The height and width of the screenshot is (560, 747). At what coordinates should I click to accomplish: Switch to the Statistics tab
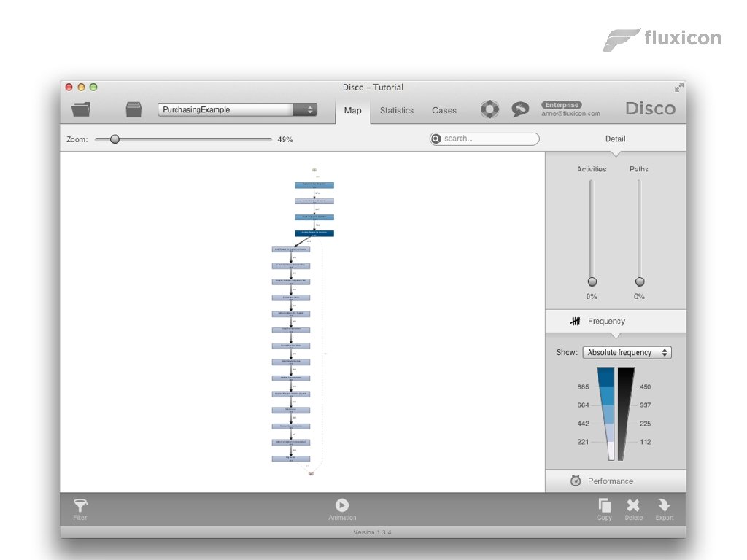396,111
